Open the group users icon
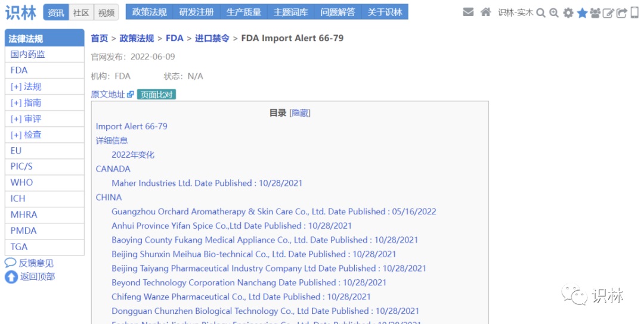Screen dimensions: 644x324 tap(595, 13)
